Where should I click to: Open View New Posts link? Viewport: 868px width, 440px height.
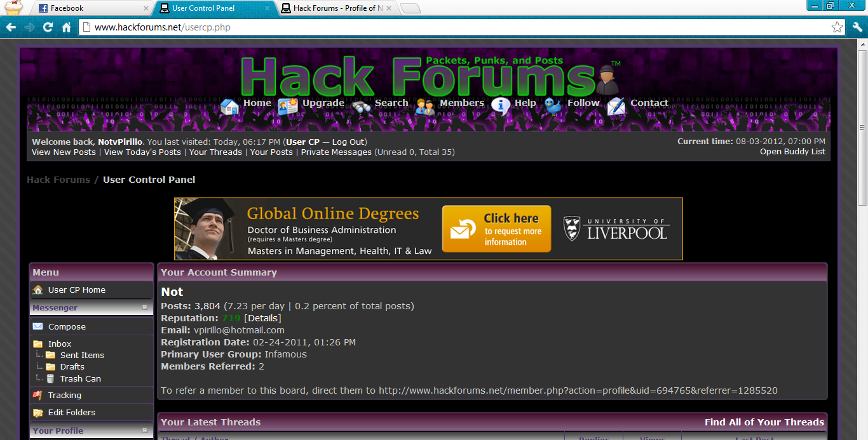tap(64, 152)
